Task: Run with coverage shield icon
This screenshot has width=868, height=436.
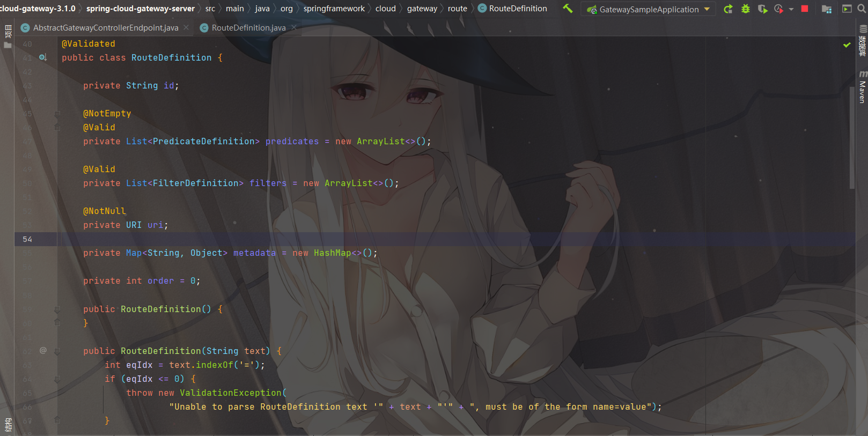Action: 762,9
